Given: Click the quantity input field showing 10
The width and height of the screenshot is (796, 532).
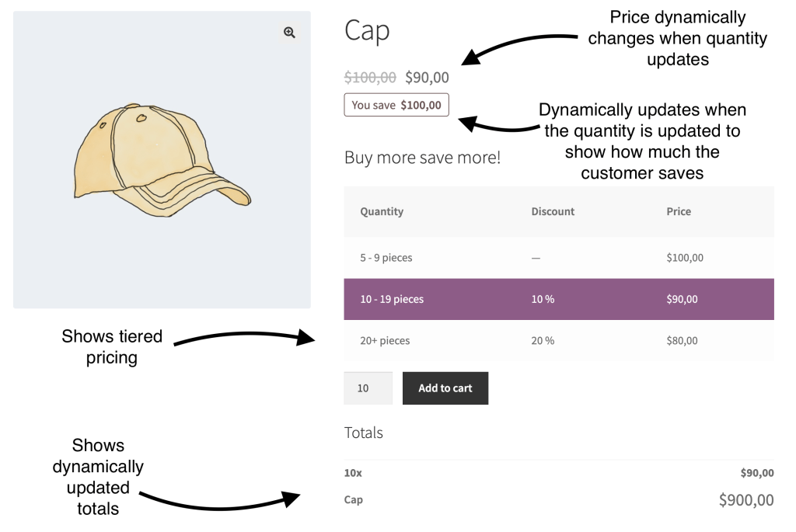Looking at the screenshot, I should [x=368, y=388].
